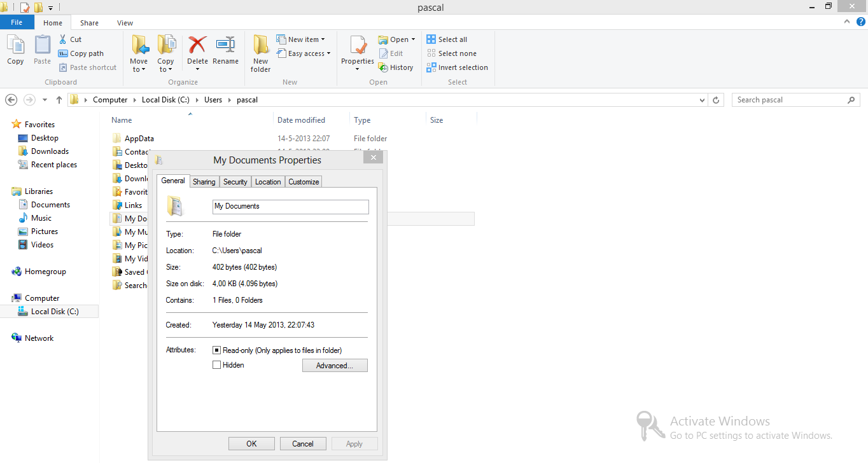
Task: Switch to the Location tab in Properties
Action: pyautogui.click(x=268, y=182)
